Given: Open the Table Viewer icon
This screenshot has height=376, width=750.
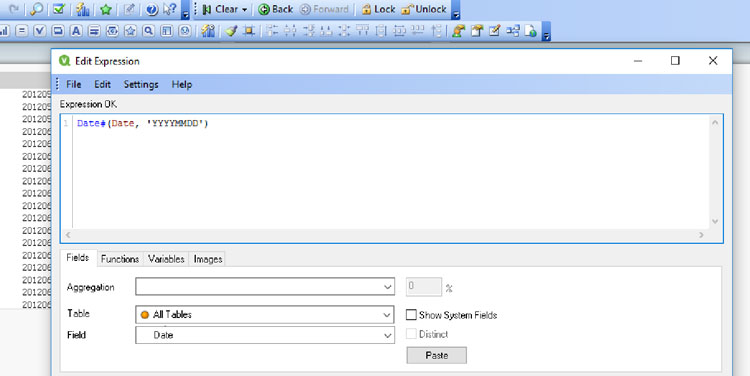Looking at the screenshot, I should tap(513, 31).
